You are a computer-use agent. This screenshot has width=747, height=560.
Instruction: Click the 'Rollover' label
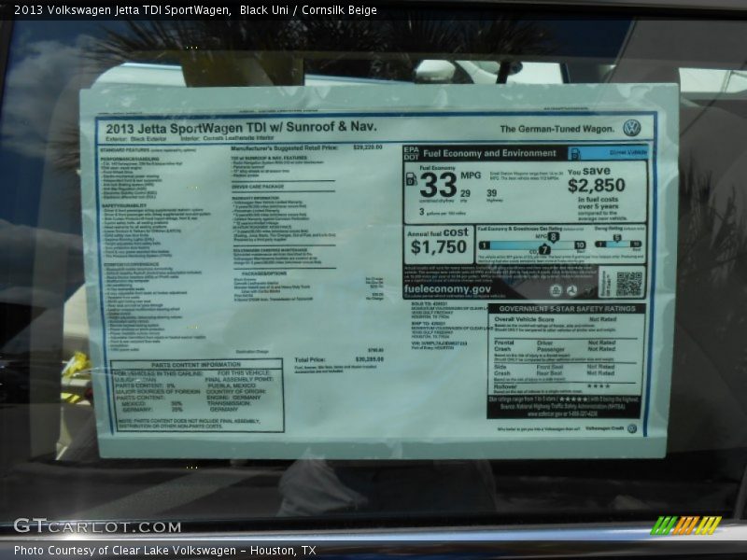(x=505, y=386)
